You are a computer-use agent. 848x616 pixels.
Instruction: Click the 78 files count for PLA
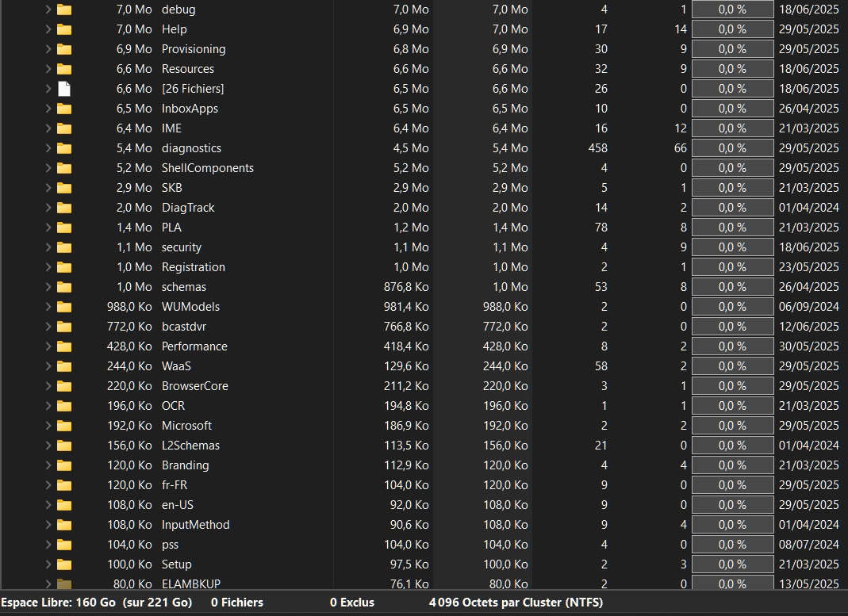tap(601, 228)
